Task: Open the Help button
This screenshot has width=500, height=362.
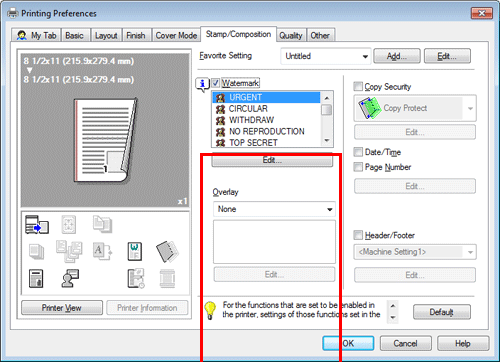Action: click(463, 343)
